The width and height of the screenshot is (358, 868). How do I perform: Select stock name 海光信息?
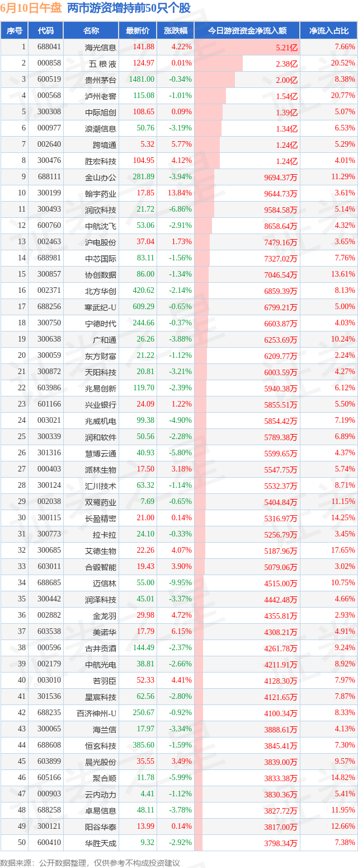(101, 47)
